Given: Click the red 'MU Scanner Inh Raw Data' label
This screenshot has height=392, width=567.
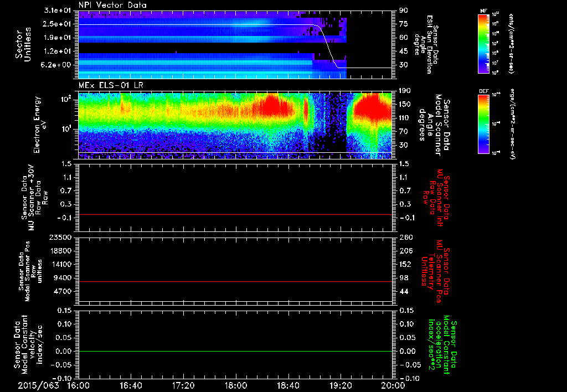Looking at the screenshot, I should pos(437,198).
